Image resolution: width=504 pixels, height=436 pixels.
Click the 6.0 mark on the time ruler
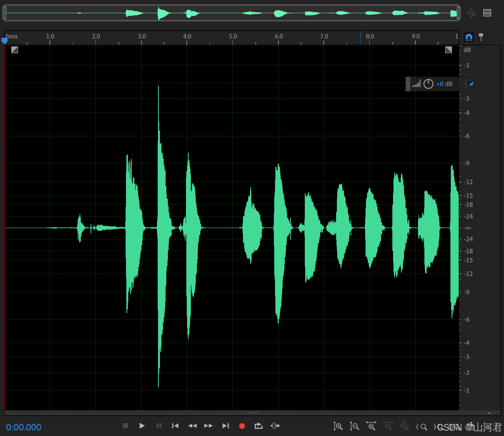tap(279, 36)
